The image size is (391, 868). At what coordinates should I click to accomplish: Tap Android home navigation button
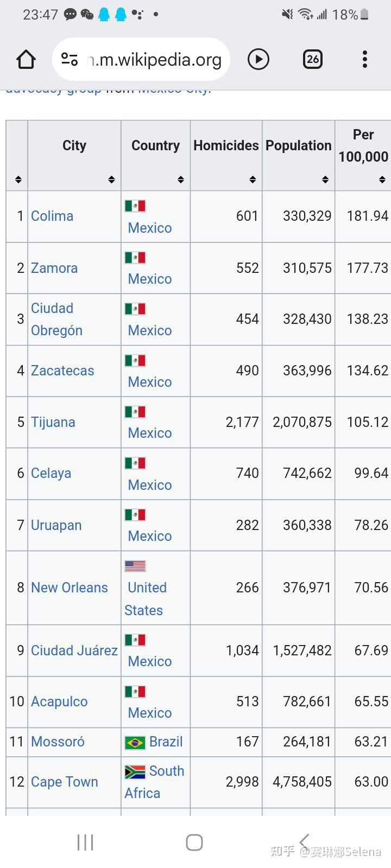pyautogui.click(x=194, y=842)
